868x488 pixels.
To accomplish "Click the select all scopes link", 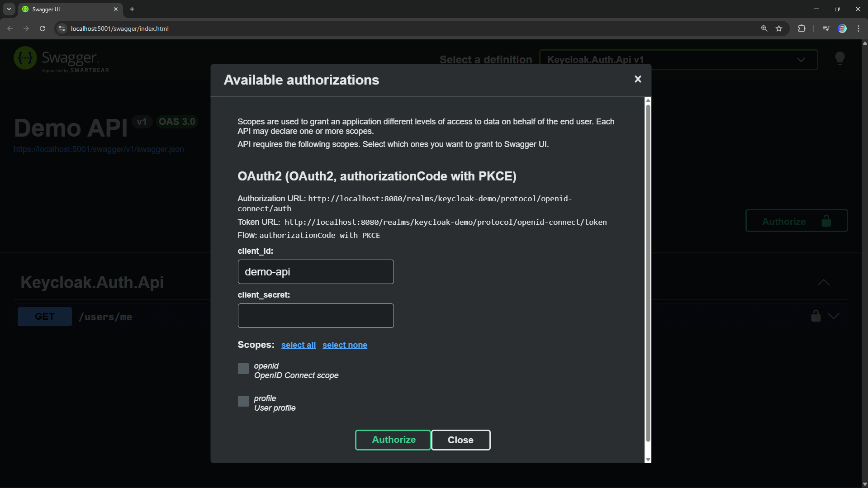I will pos(298,345).
